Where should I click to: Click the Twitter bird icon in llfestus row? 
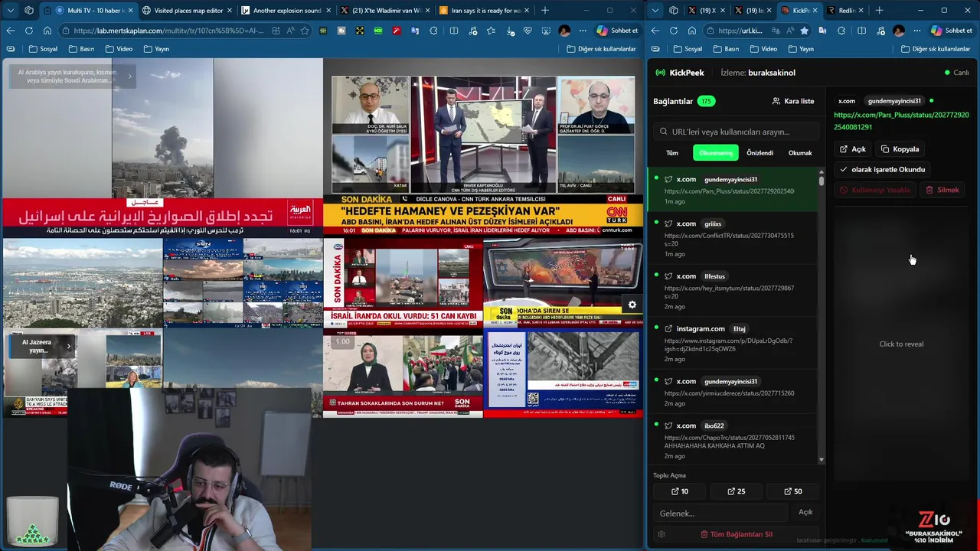(x=668, y=276)
